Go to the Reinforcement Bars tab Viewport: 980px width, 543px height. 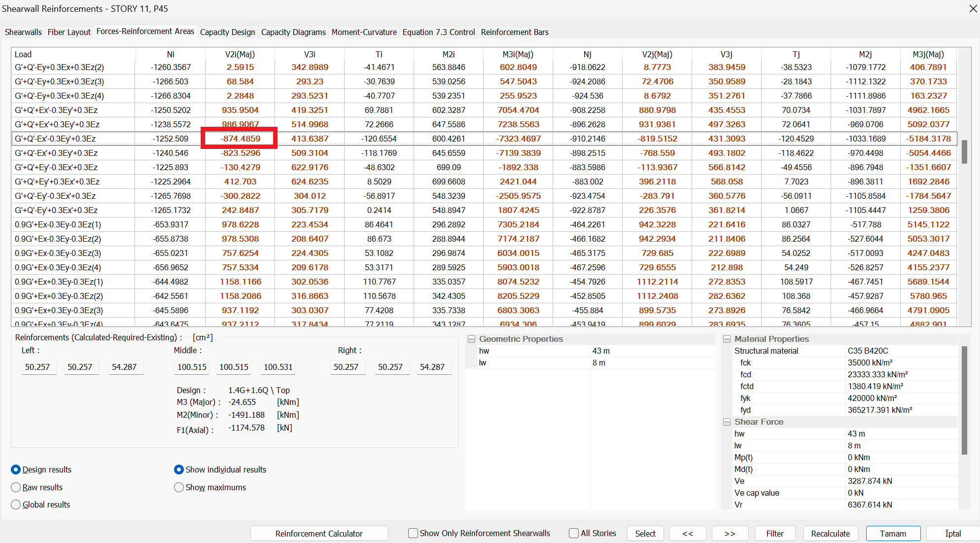514,32
